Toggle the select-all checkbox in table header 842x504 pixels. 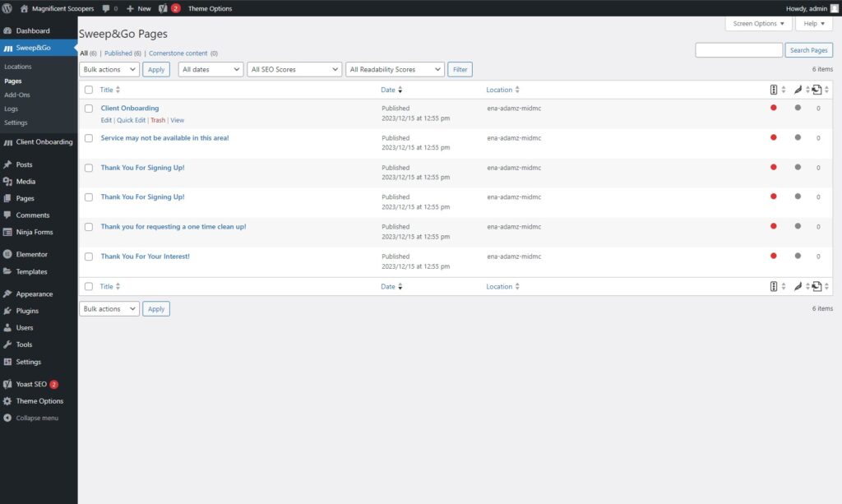click(89, 90)
